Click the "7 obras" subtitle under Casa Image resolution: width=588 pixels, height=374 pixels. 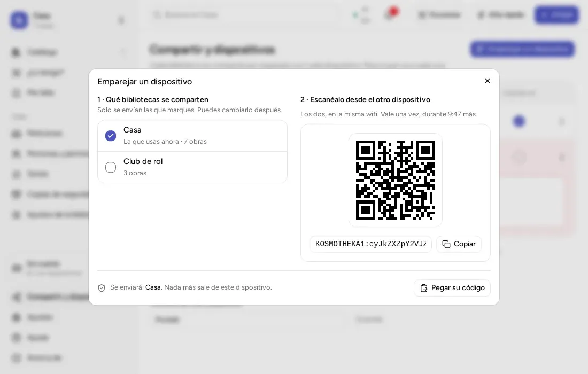(195, 142)
